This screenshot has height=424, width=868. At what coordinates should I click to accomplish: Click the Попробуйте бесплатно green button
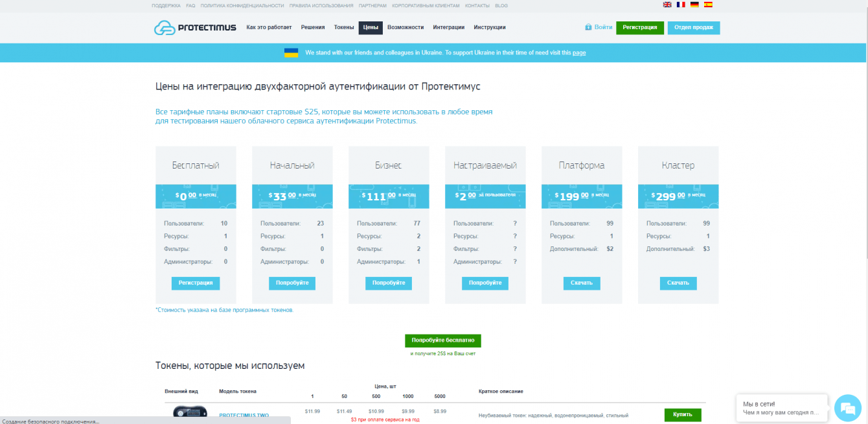tap(443, 340)
